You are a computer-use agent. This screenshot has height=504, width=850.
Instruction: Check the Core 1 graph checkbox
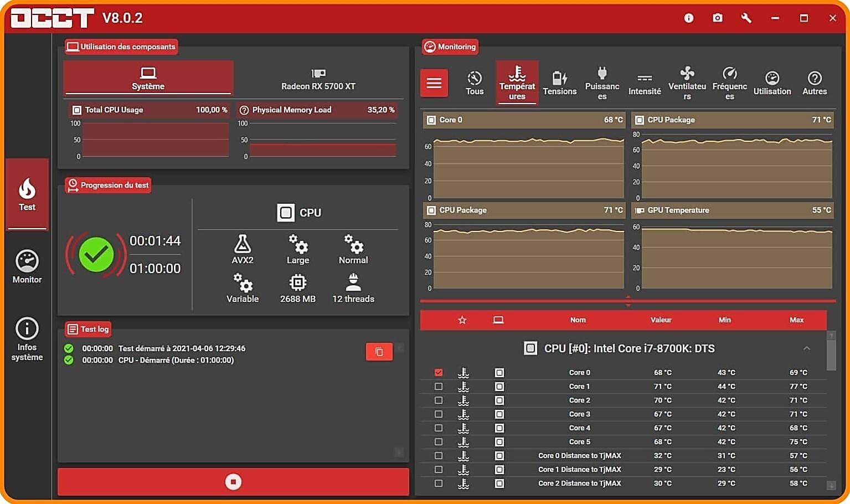point(439,386)
